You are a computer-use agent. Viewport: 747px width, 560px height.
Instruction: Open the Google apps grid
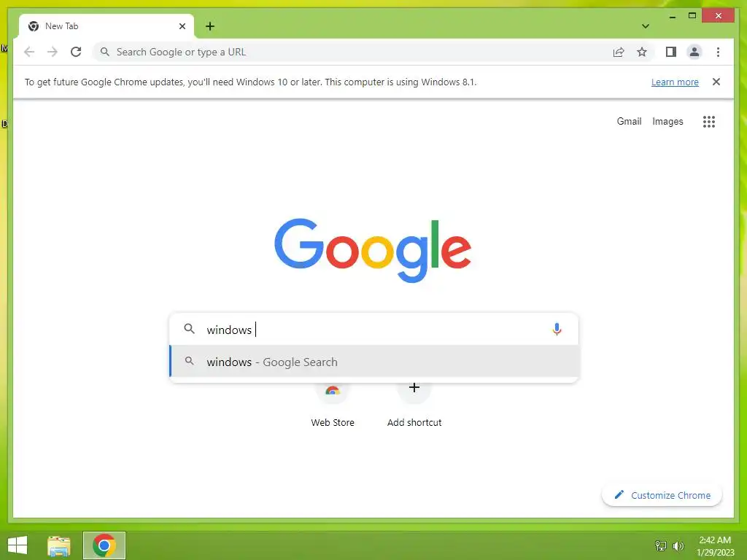pos(709,122)
